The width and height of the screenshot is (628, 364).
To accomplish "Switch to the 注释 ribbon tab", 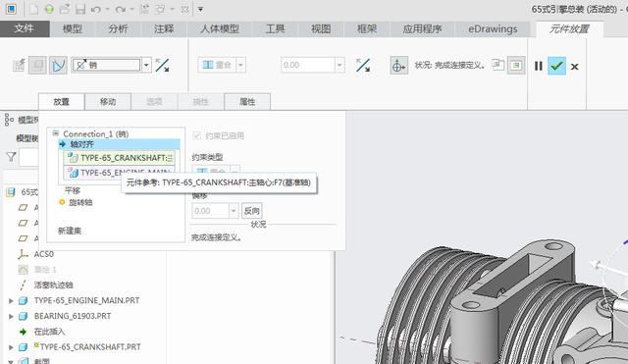I will 164,28.
